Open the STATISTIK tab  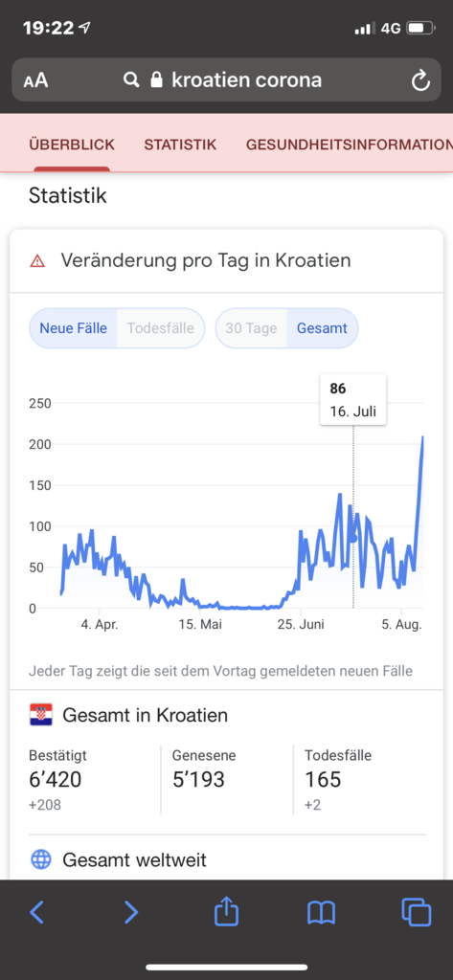[180, 145]
